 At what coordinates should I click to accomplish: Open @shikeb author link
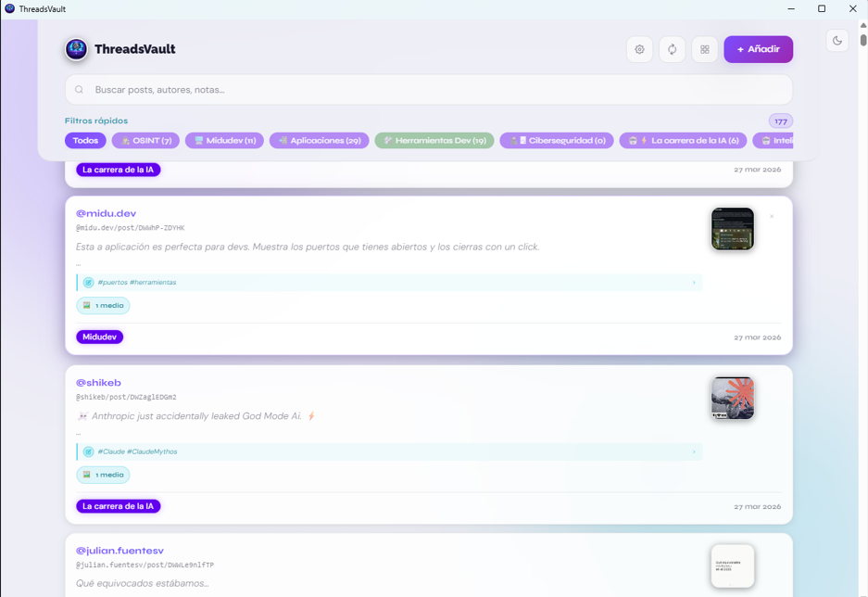coord(98,383)
